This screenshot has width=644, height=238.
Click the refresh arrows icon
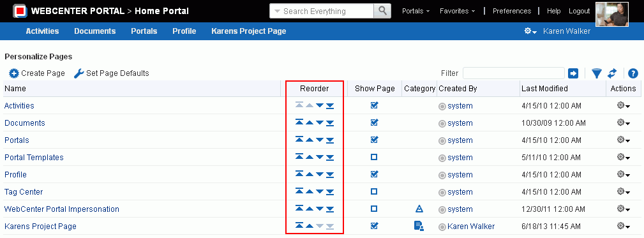612,73
